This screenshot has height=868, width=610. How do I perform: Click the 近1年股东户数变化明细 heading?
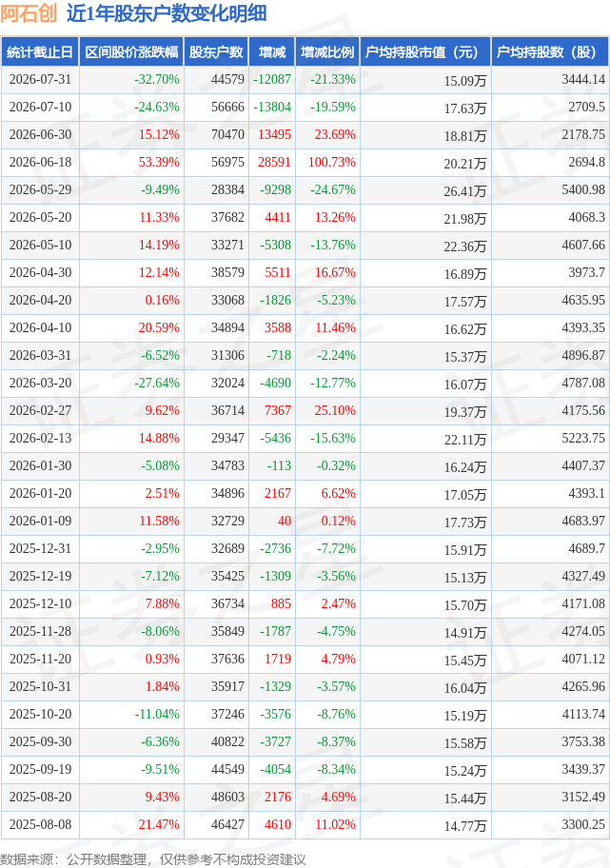(x=167, y=13)
